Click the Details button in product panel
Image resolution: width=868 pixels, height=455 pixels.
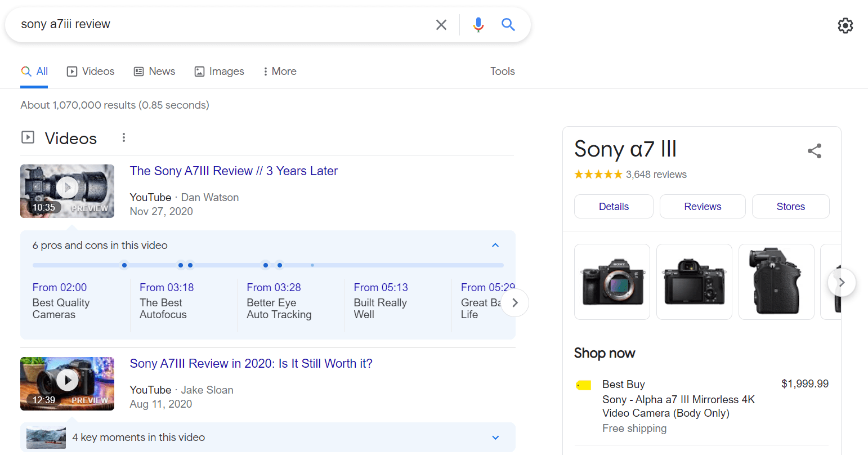click(614, 207)
